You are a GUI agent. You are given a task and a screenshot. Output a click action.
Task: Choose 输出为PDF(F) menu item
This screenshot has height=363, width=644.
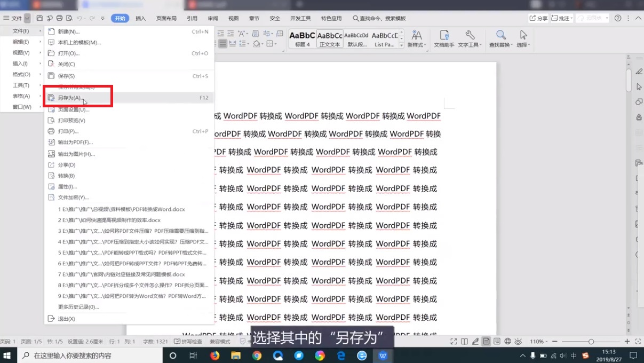[x=129, y=143]
